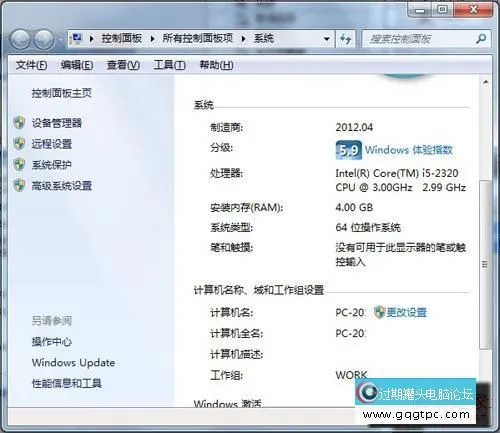The width and height of the screenshot is (500, 433).
Task: Open the 帮助(H) menu
Action: 216,65
